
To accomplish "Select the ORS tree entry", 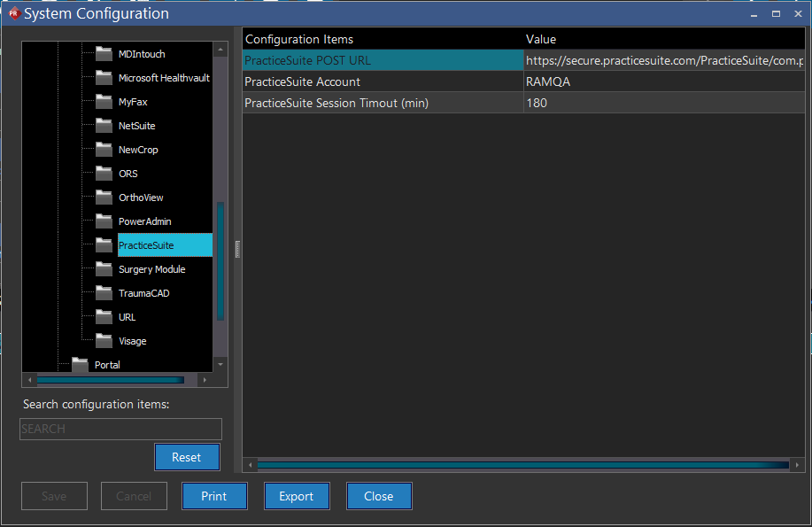I will [128, 173].
